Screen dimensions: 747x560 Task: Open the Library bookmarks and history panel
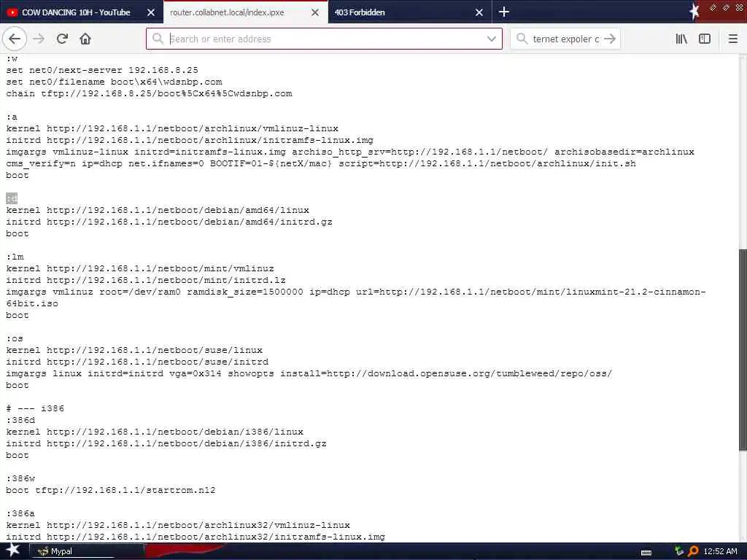(x=681, y=39)
